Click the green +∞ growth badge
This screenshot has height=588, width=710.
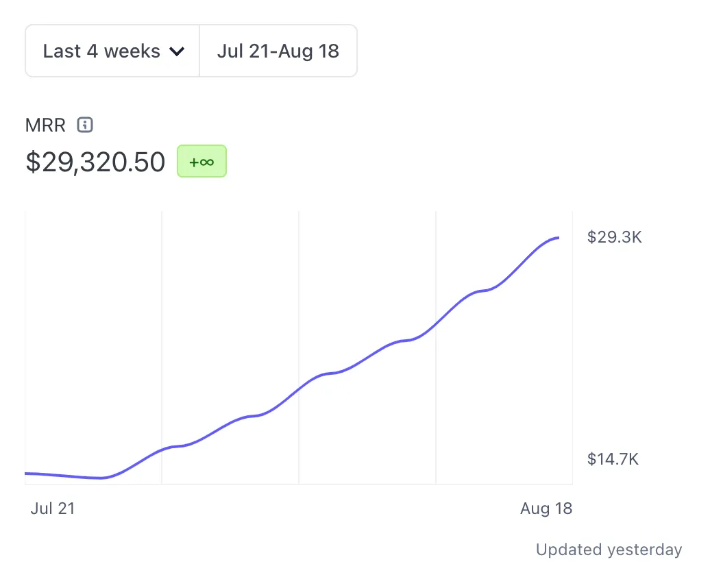click(201, 162)
